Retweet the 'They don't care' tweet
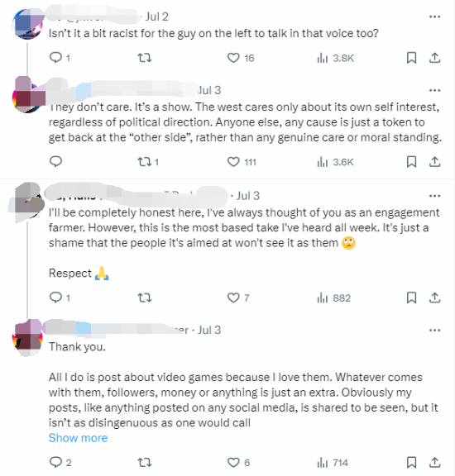 point(148,162)
